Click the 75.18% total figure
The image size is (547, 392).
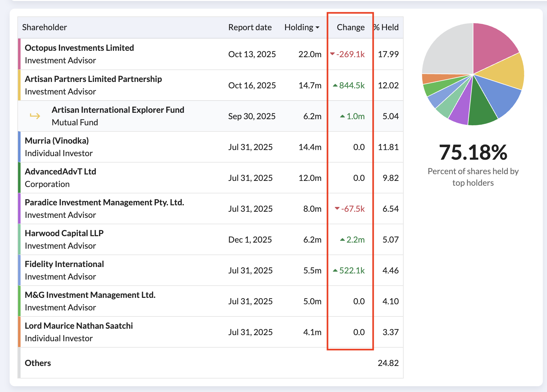tap(473, 152)
